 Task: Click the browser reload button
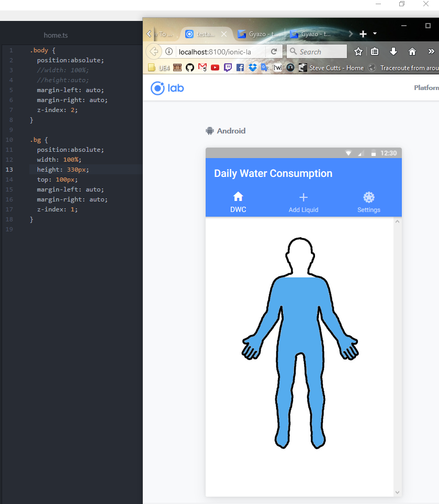(274, 51)
